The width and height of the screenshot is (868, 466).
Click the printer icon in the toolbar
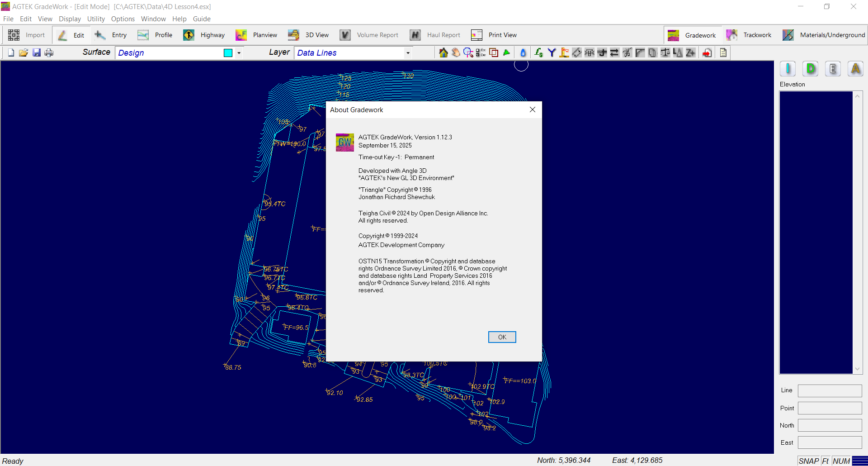click(x=49, y=53)
